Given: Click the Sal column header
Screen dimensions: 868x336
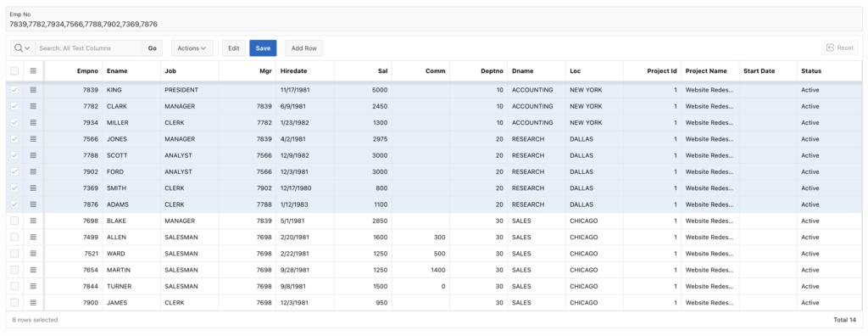Looking at the screenshot, I should pos(363,71).
